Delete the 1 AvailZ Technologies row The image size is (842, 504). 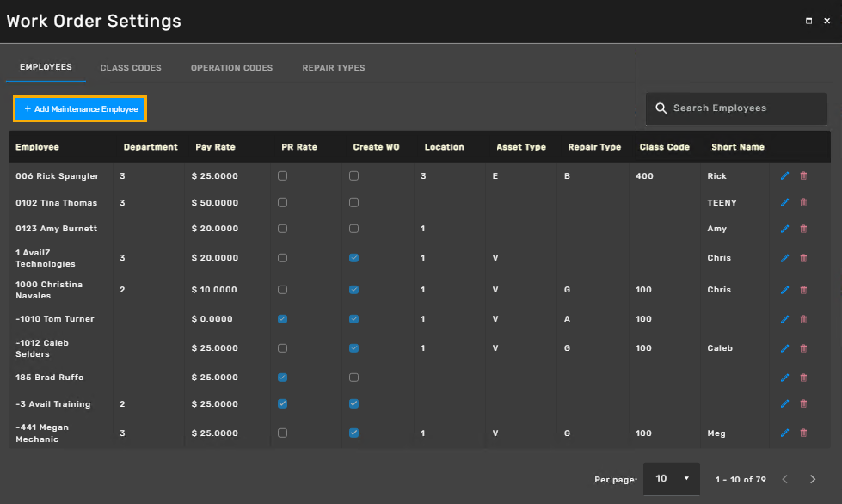[x=803, y=258]
